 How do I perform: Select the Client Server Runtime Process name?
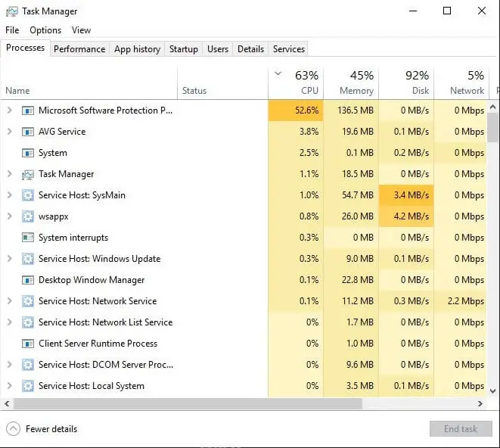(x=98, y=344)
